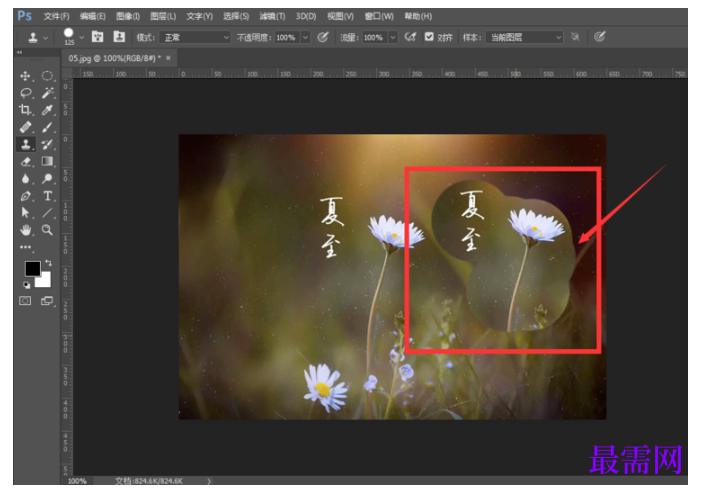Image resolution: width=701 pixels, height=491 pixels.
Task: Toggle Quick Mask mode
Action: coord(25,301)
